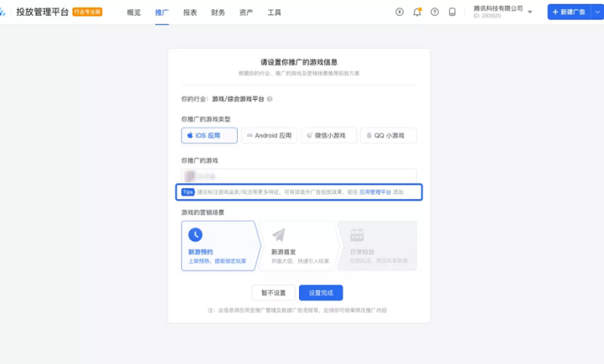Click the mobile device icon in header
604x364 pixels.
pyautogui.click(x=452, y=12)
